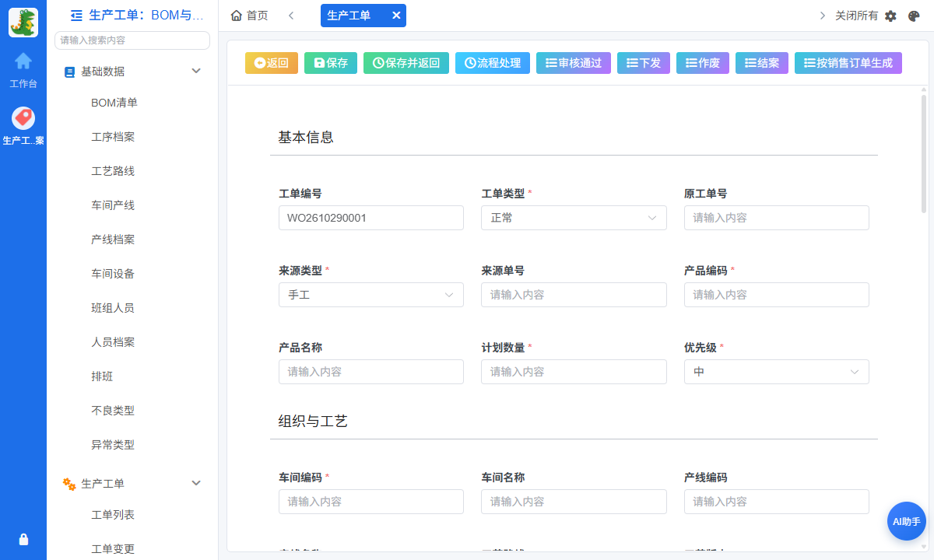
Task: Click the right arrow tab scroller
Action: click(823, 16)
